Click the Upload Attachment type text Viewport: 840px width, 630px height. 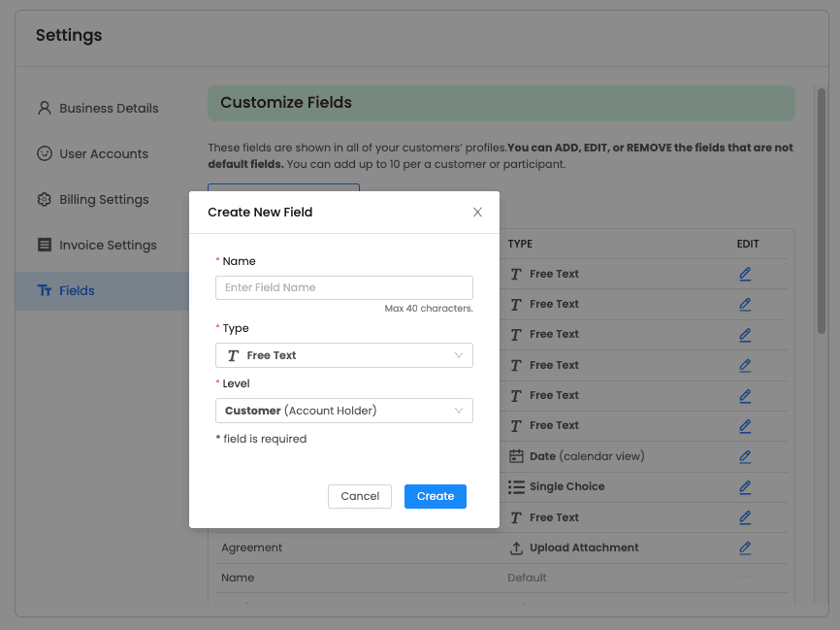coord(584,547)
